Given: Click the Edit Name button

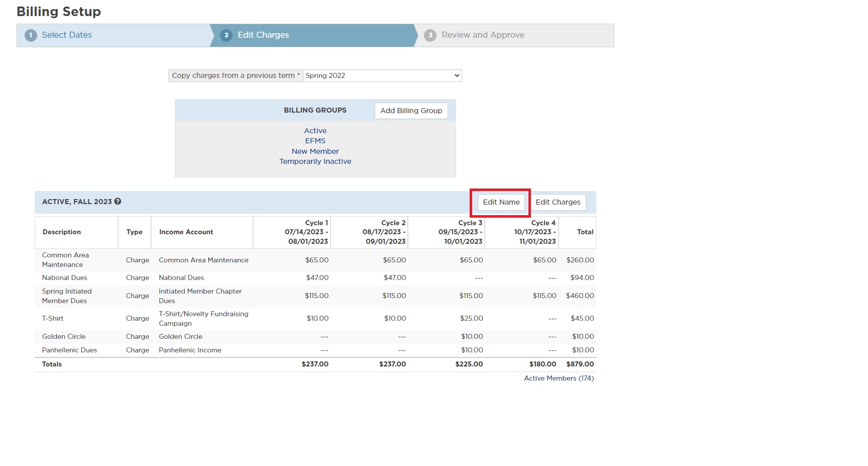Looking at the screenshot, I should click(501, 202).
